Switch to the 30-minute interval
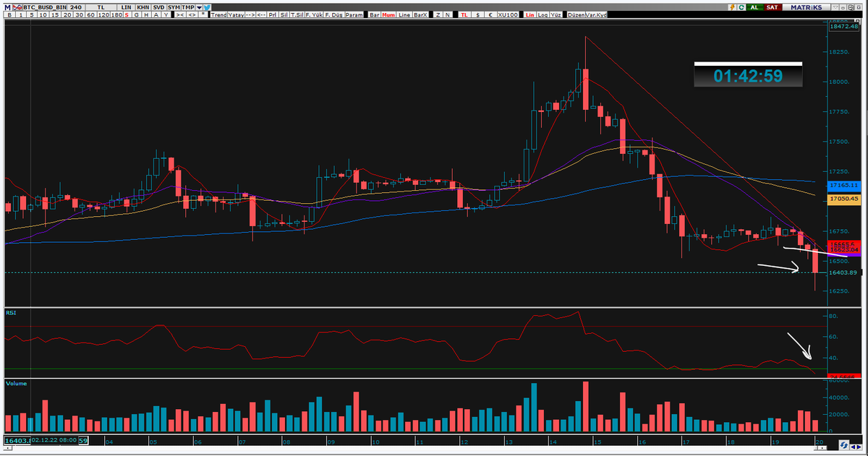Viewport: 868px width, 456px height. pyautogui.click(x=79, y=15)
